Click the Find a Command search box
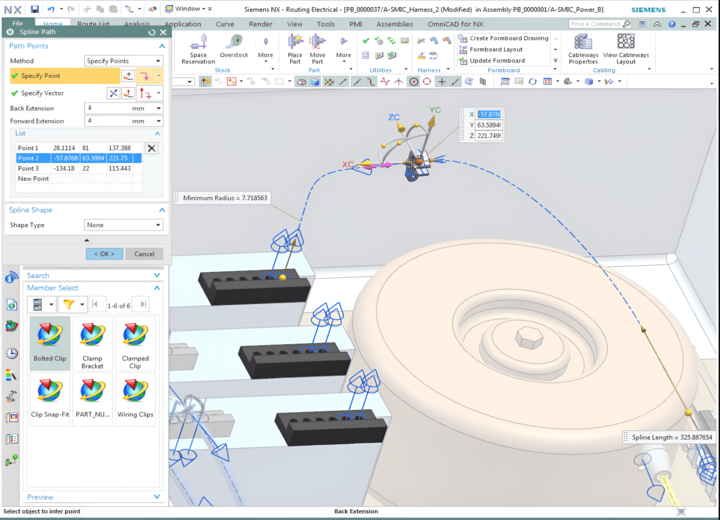The width and height of the screenshot is (720, 520). (x=600, y=24)
